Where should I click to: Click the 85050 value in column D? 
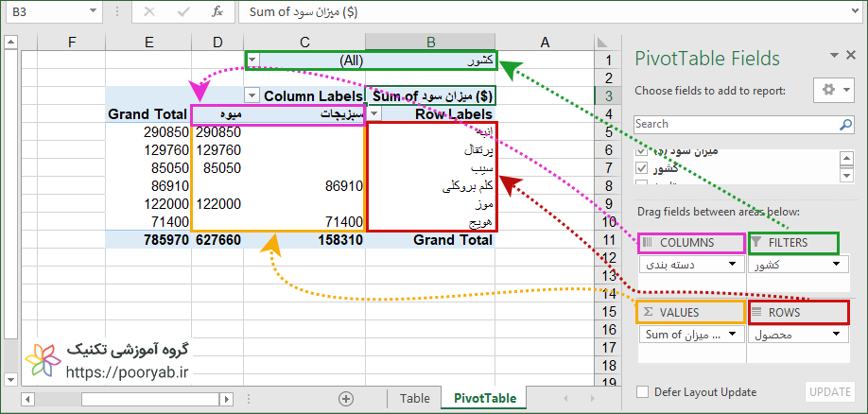coord(222,167)
